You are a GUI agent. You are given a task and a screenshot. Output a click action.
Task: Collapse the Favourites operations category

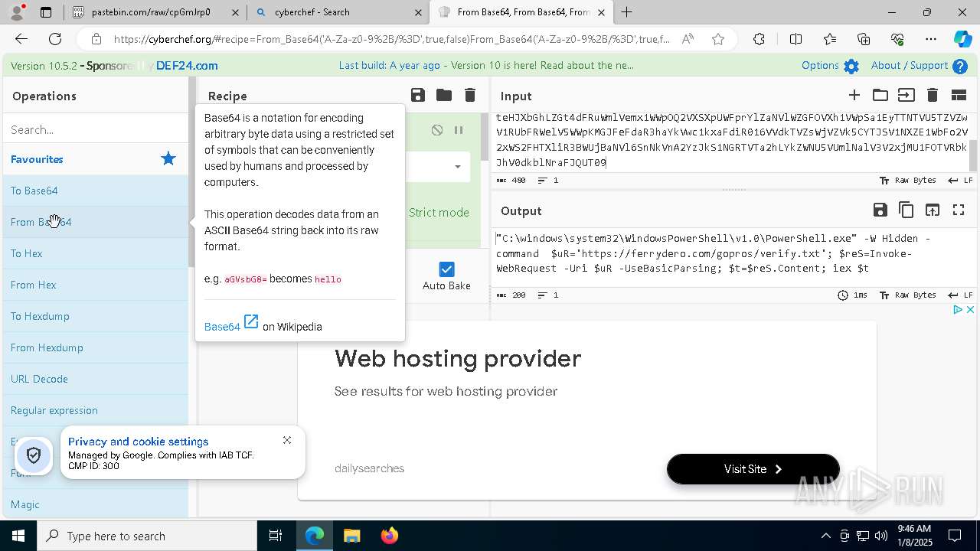(x=96, y=159)
